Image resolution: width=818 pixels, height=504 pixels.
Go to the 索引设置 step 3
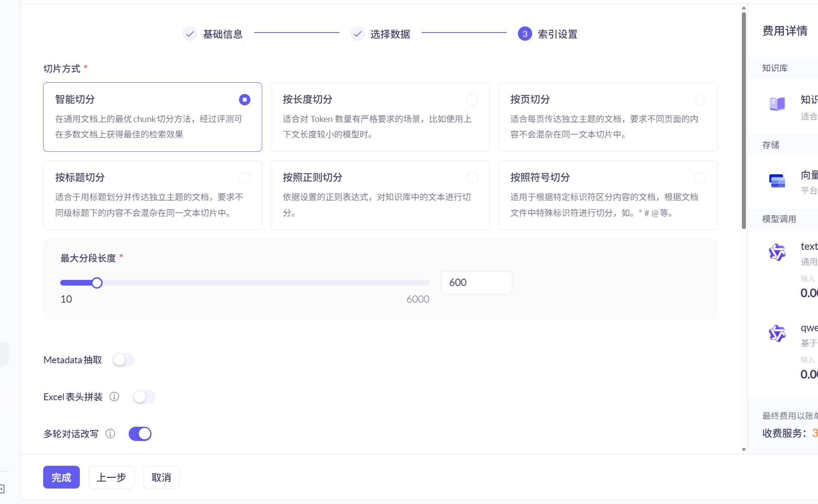[525, 34]
